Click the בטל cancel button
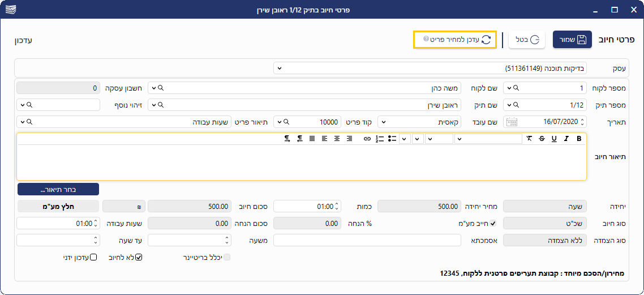 coord(526,40)
